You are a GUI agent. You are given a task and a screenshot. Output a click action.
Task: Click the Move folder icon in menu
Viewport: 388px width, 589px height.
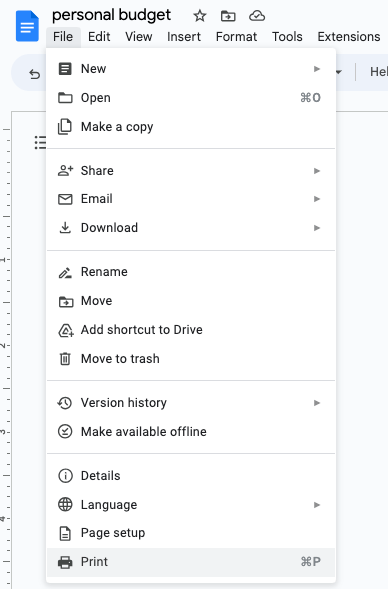tap(66, 301)
